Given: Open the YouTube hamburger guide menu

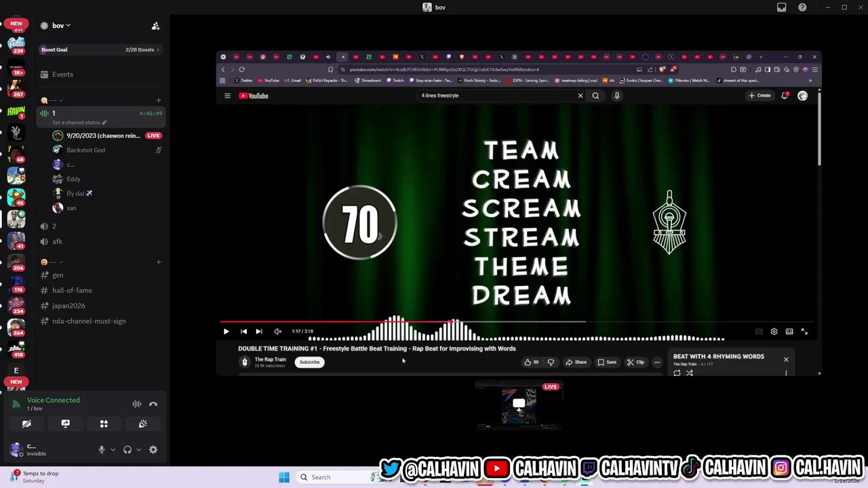Looking at the screenshot, I should tap(227, 96).
